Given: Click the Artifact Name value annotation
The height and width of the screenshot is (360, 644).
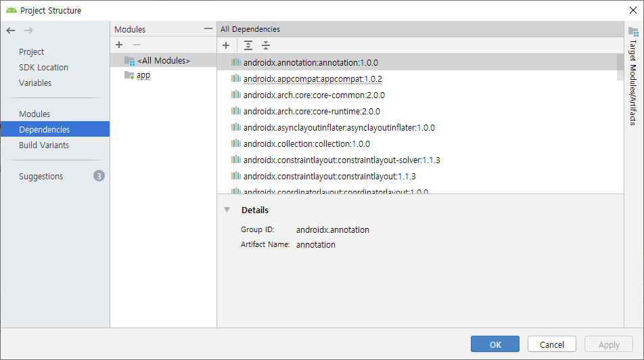Looking at the screenshot, I should click(316, 244).
